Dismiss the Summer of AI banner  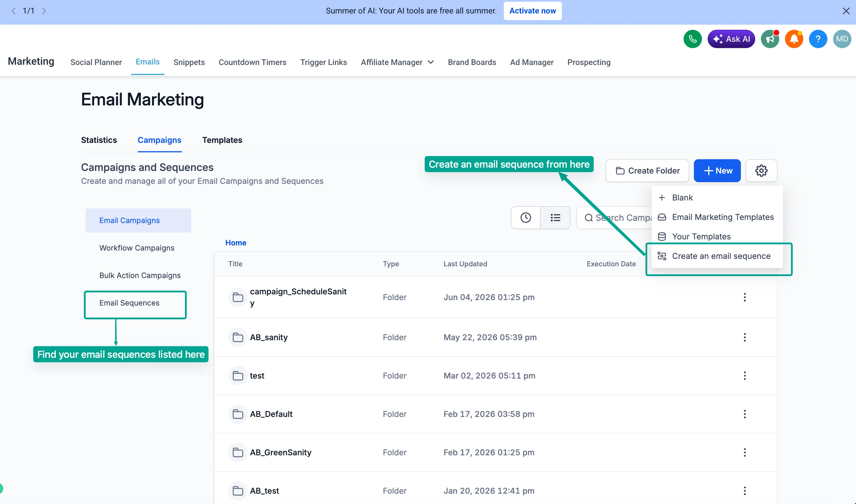tap(846, 11)
